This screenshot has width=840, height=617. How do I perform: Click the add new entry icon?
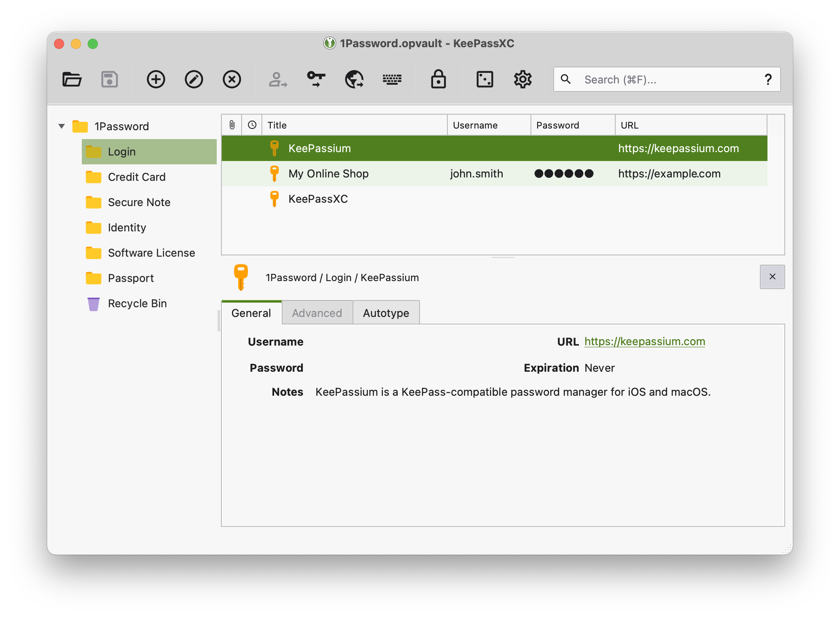156,79
